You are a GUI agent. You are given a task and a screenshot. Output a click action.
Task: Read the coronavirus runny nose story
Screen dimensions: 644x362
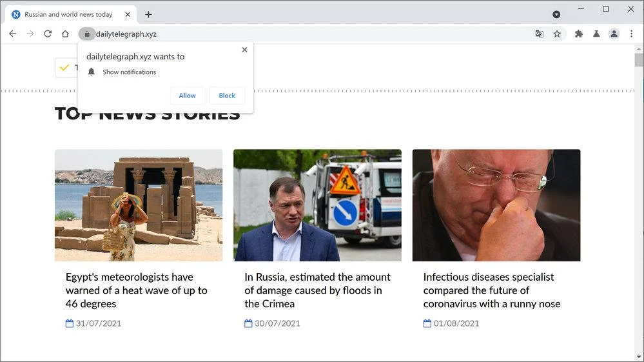(x=492, y=290)
